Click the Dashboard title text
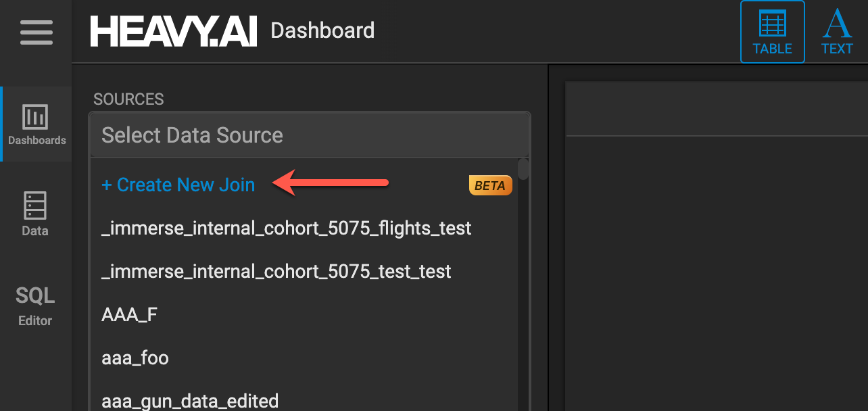Screen dimensions: 868x411 pyautogui.click(x=322, y=30)
